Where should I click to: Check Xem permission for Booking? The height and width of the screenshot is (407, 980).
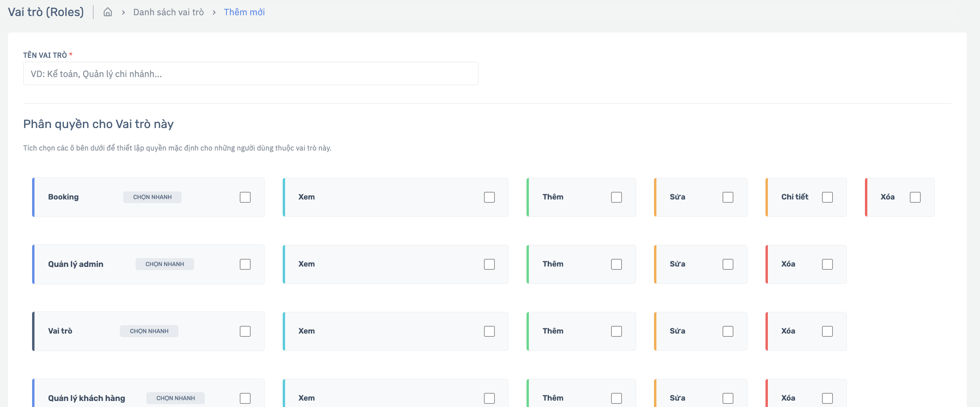[489, 197]
